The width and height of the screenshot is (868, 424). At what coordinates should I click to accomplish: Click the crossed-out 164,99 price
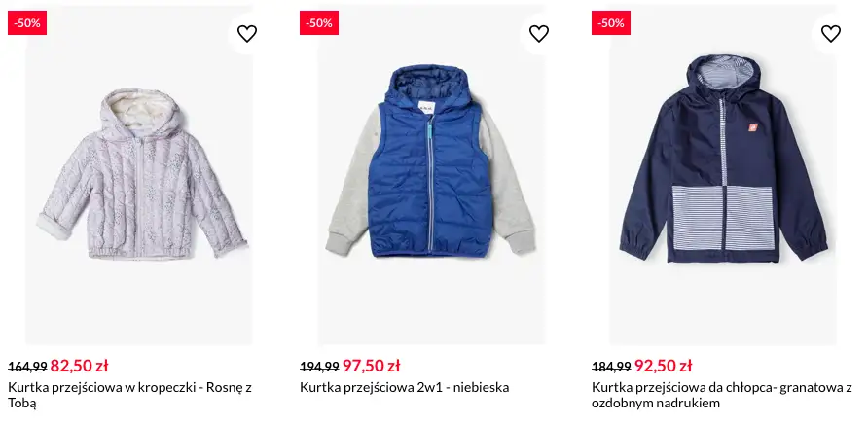(27, 367)
